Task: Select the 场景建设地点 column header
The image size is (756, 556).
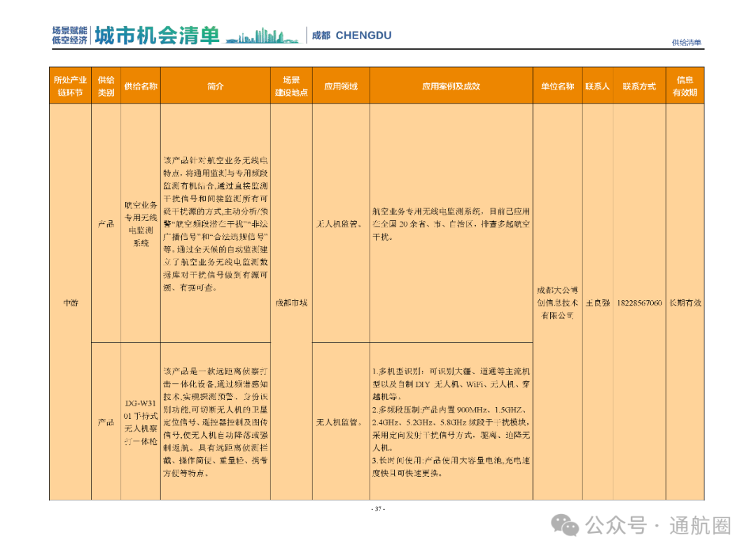Action: pyautogui.click(x=291, y=86)
